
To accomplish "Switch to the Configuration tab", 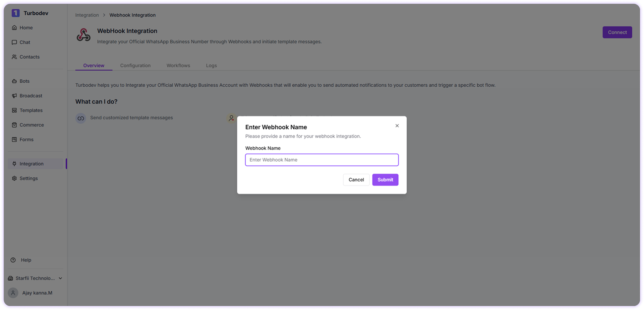I will tap(135, 65).
